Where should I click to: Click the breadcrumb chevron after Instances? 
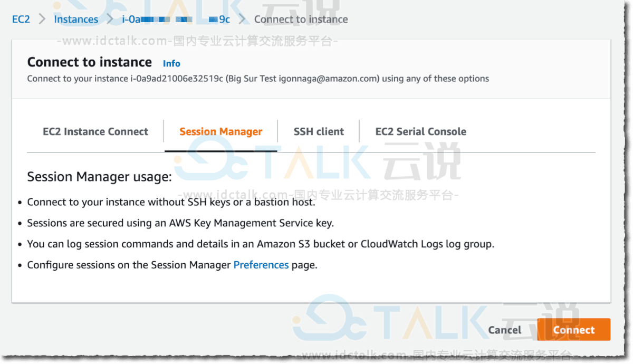110,20
